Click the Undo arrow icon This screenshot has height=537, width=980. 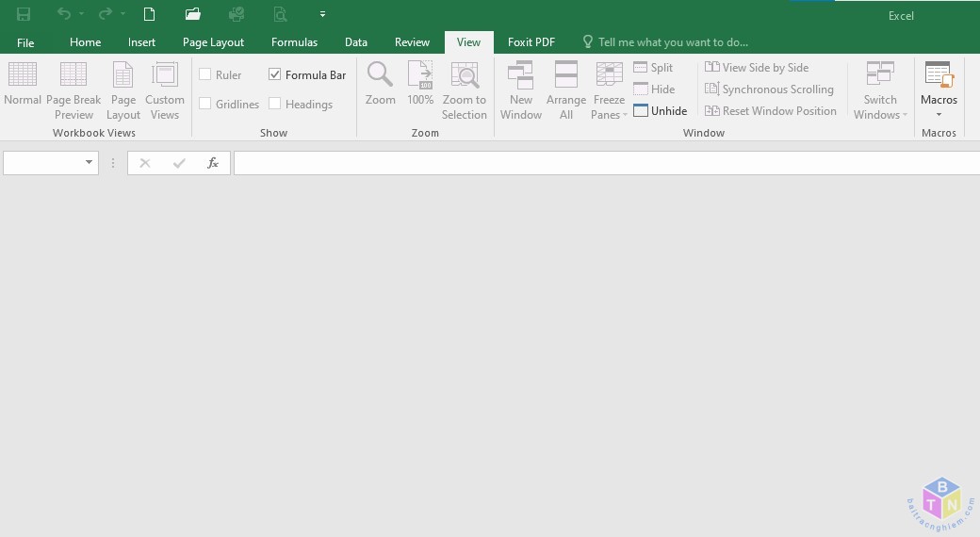coord(64,13)
